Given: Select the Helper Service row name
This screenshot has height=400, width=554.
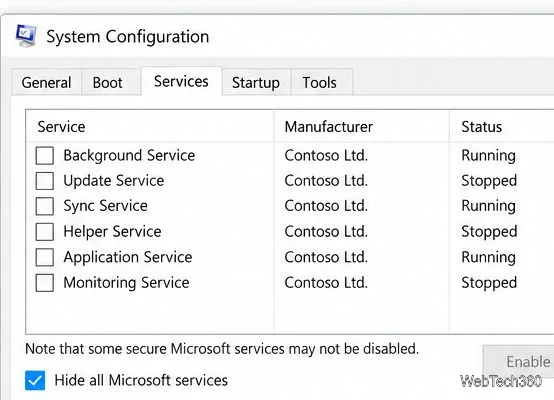Looking at the screenshot, I should [112, 231].
